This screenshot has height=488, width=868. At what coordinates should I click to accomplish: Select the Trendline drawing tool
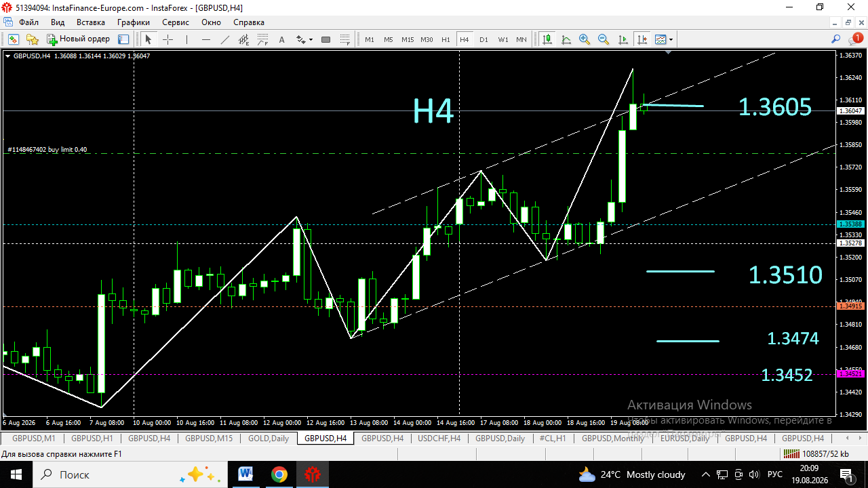pyautogui.click(x=224, y=39)
